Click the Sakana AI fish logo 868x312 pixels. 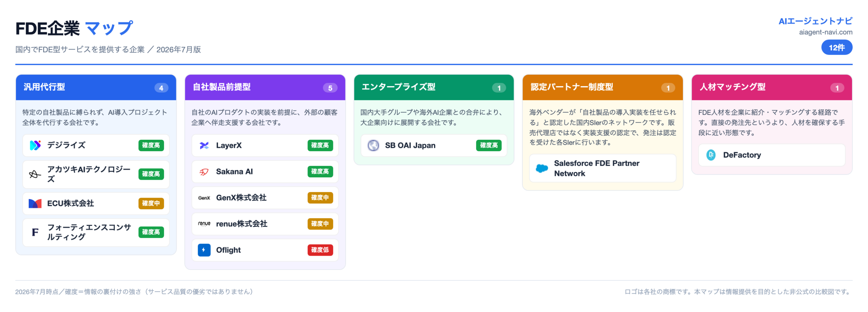coord(204,172)
